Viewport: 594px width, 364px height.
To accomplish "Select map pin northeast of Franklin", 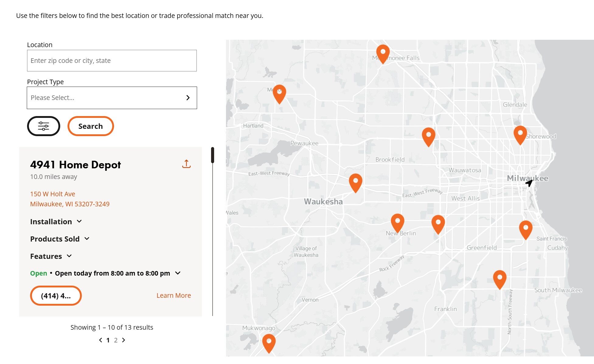I will pos(499,280).
